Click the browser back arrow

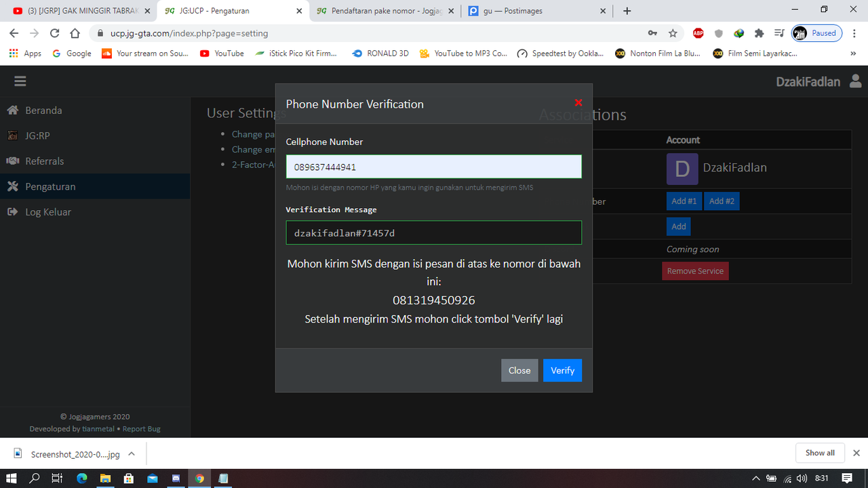pyautogui.click(x=14, y=33)
